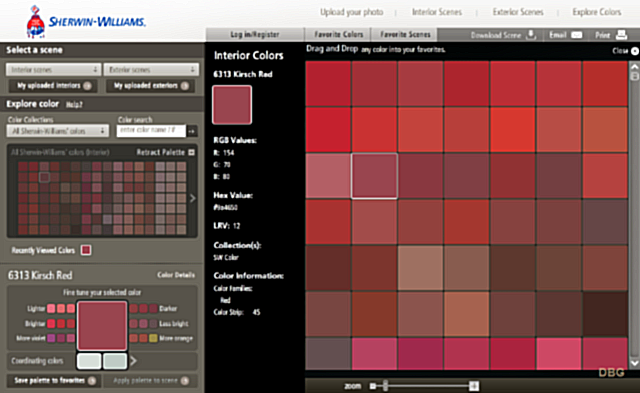Click the scroll down arrow of color grid
Image resolution: width=640 pixels, height=393 pixels.
tap(634, 363)
